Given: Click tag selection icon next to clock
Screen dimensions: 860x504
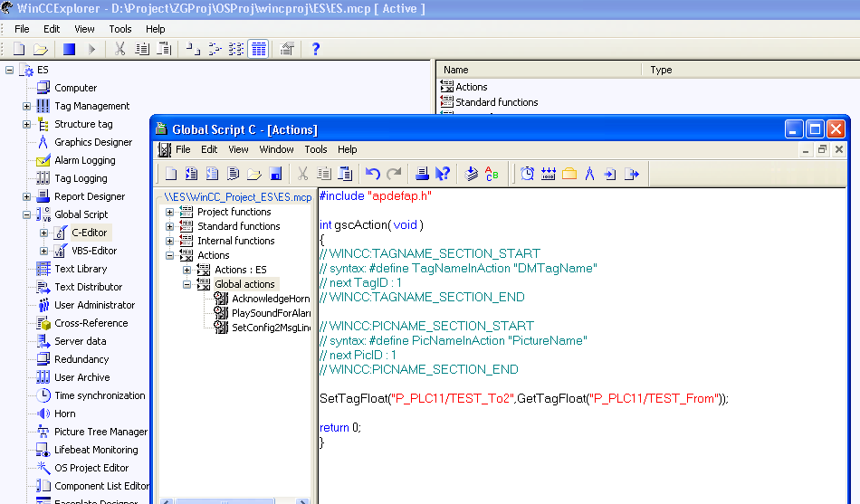Looking at the screenshot, I should tap(548, 174).
